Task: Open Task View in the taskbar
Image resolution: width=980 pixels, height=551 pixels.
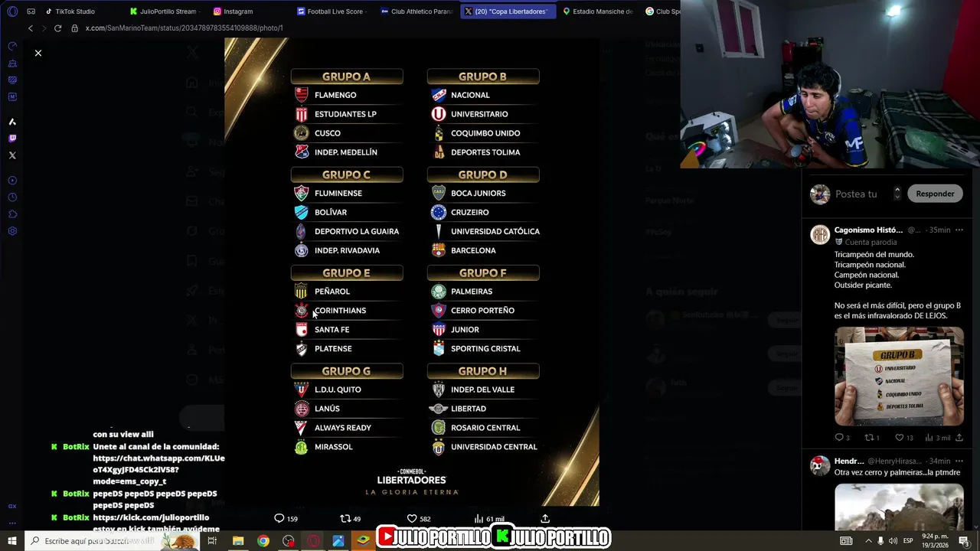Action: (x=212, y=541)
